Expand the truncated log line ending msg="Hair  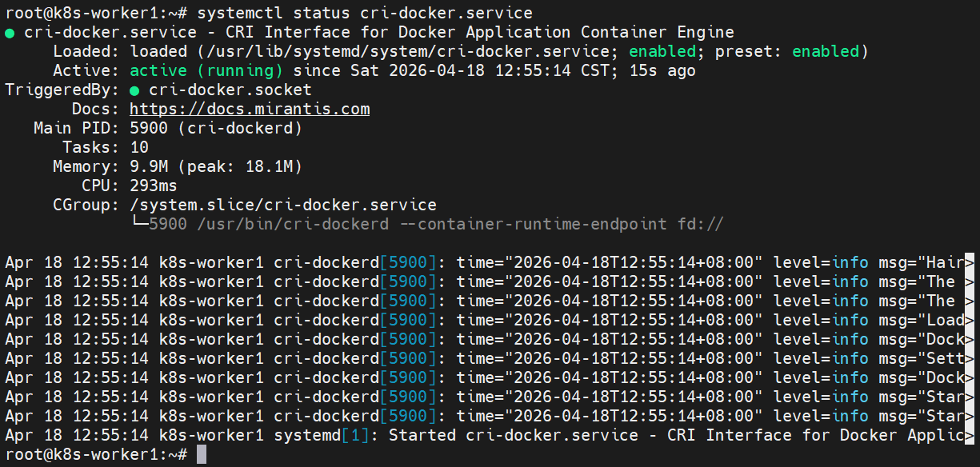970,262
